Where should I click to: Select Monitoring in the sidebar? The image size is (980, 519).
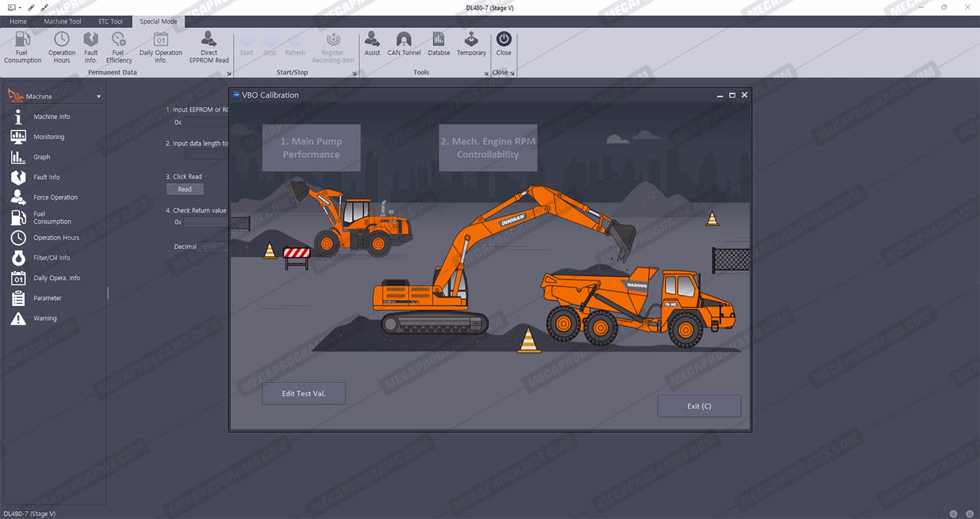(x=49, y=137)
